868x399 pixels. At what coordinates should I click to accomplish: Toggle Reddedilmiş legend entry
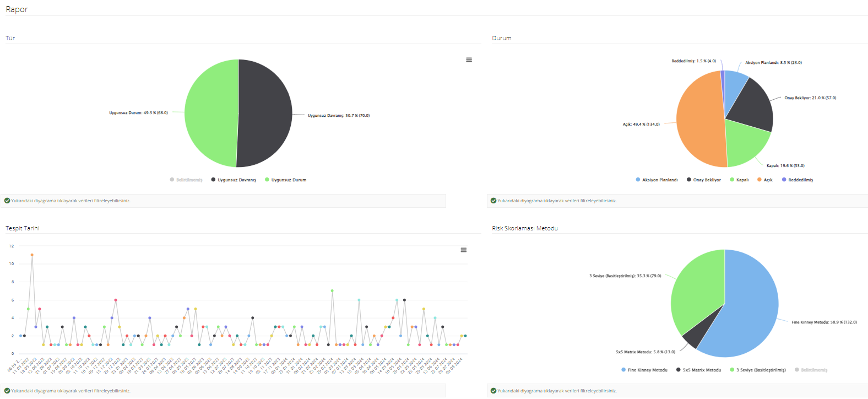pos(800,180)
